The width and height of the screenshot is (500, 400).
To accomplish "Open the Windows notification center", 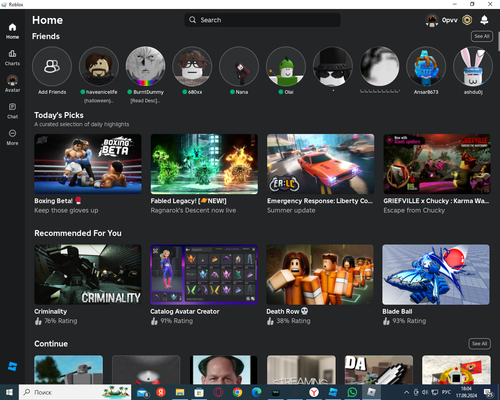I will pyautogui.click(x=489, y=393).
